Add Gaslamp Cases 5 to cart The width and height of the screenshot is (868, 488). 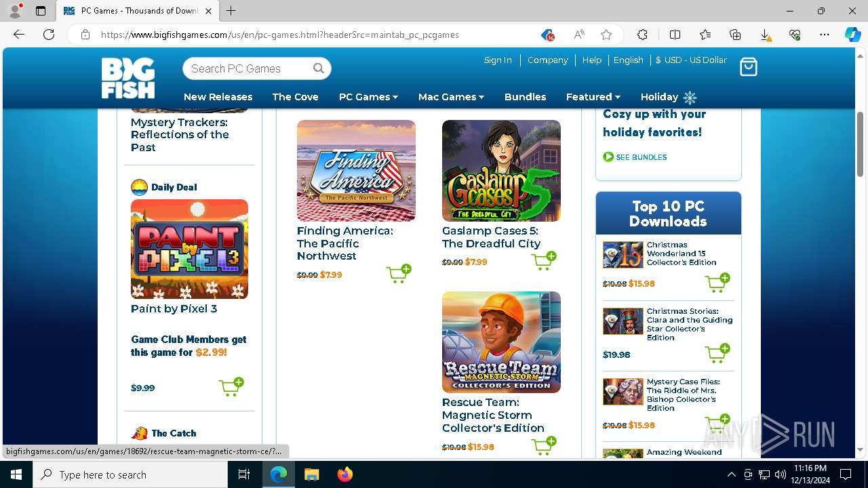(544, 261)
